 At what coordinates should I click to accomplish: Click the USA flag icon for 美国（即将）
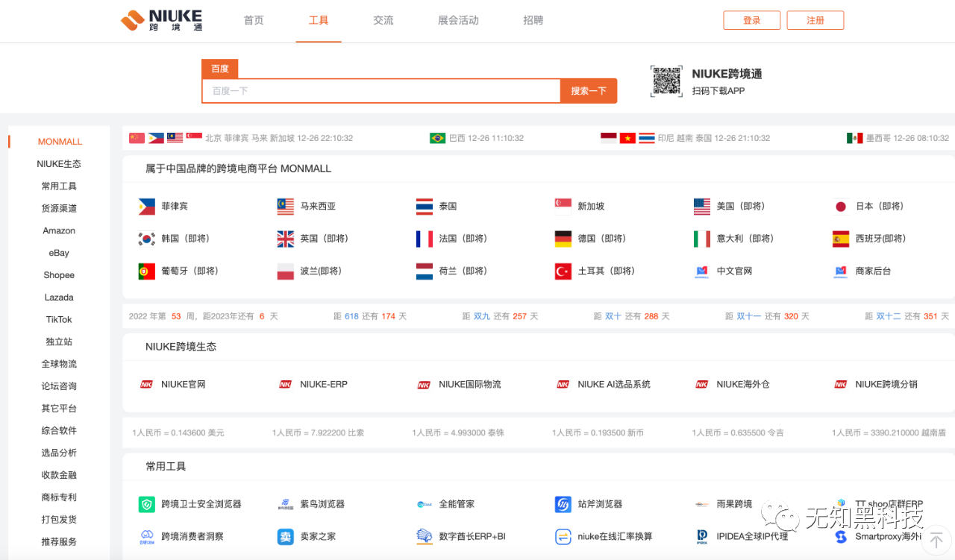tap(702, 207)
